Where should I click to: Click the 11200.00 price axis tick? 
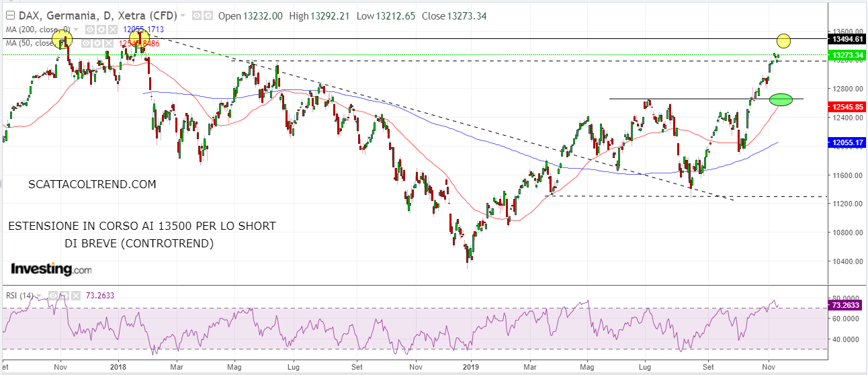[x=848, y=204]
